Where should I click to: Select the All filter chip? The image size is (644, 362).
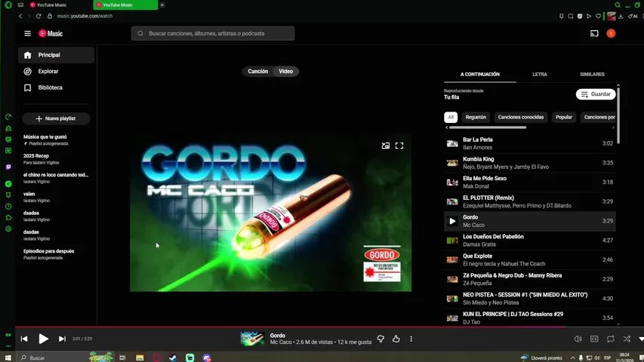[x=451, y=118]
